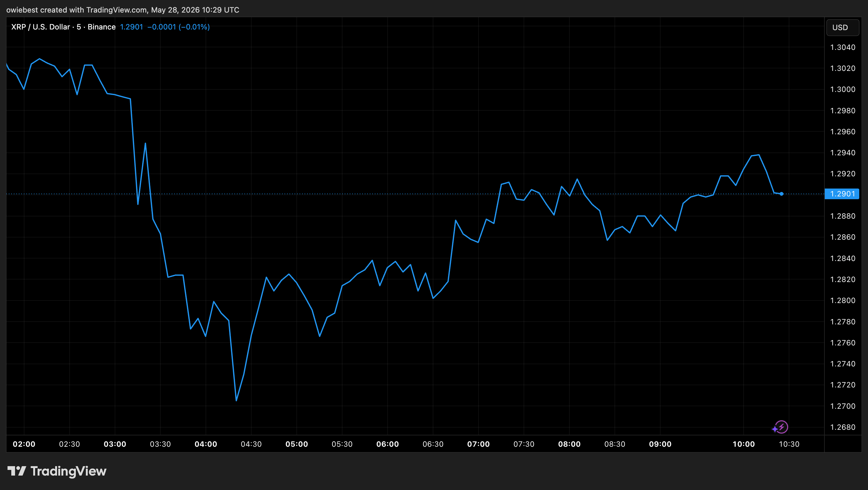Click the 1.2680 price scale label
Screen dimensions: 868x490
[x=842, y=427]
